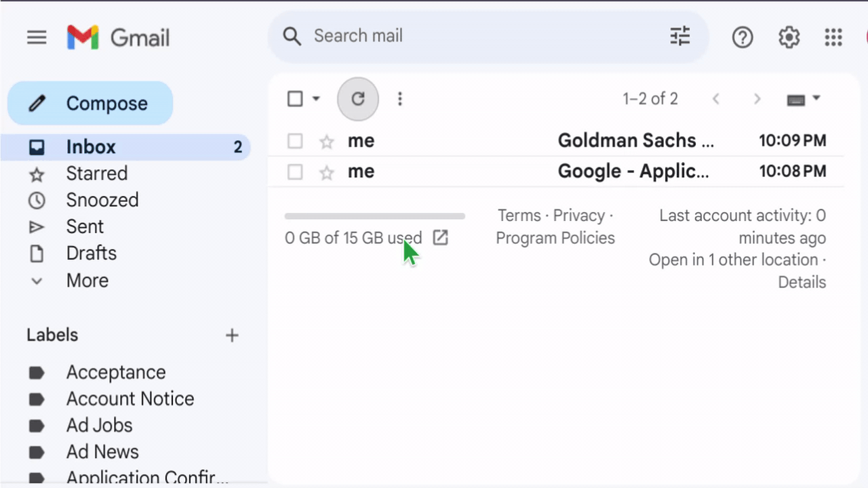Star the Goldman Sachs email
The height and width of the screenshot is (488, 868).
click(327, 141)
